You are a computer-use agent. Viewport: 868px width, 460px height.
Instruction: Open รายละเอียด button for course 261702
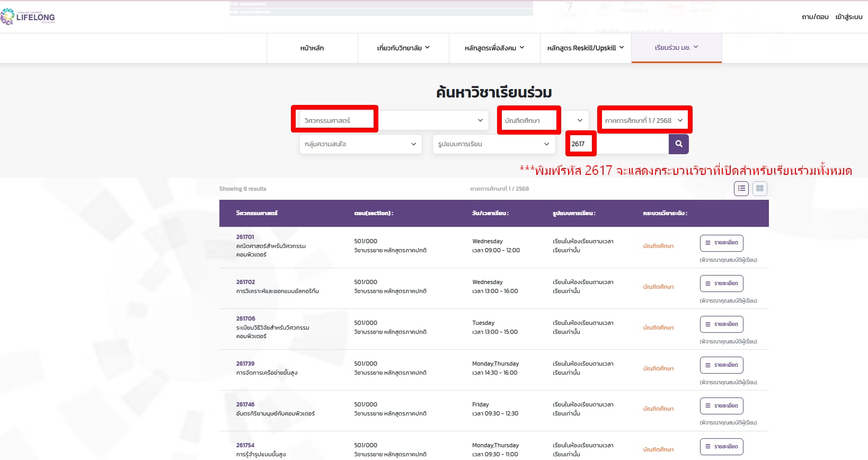(x=722, y=284)
